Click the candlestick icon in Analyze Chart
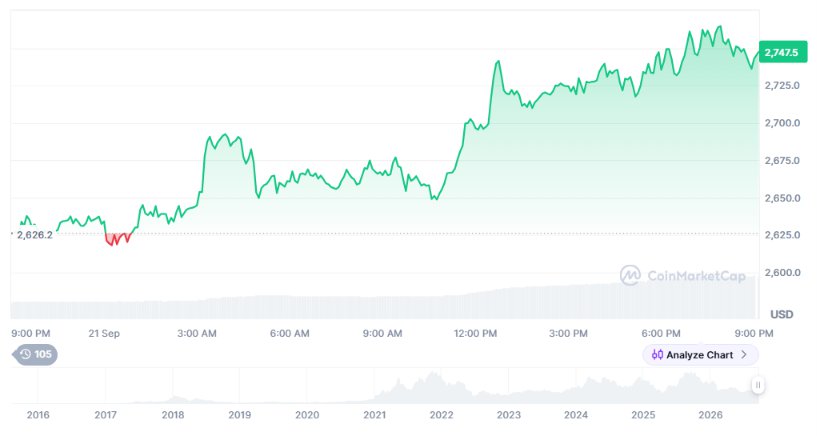 (658, 355)
